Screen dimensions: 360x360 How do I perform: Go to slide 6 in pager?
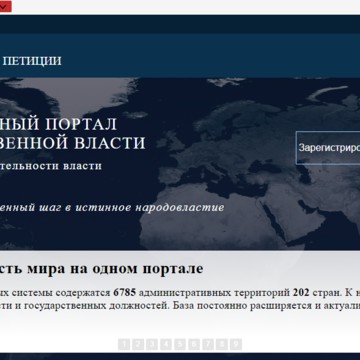click(194, 345)
